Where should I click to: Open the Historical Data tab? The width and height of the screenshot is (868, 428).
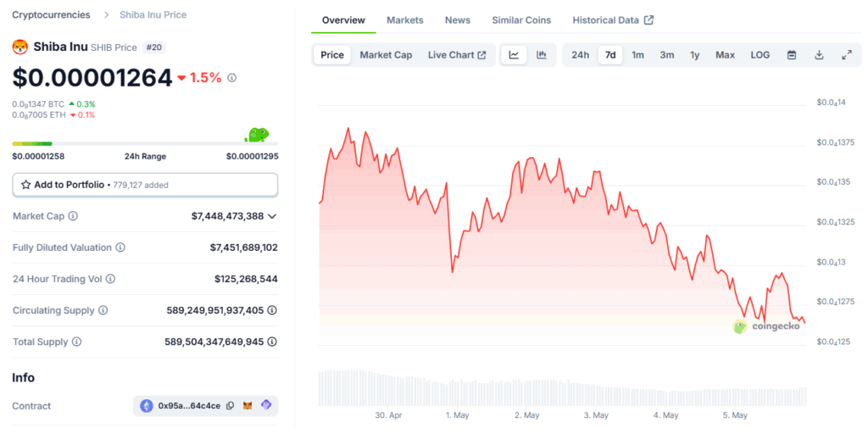[x=613, y=20]
